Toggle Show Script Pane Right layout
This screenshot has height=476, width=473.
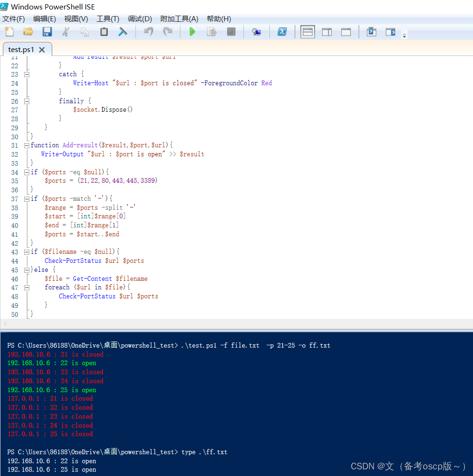pos(327,32)
